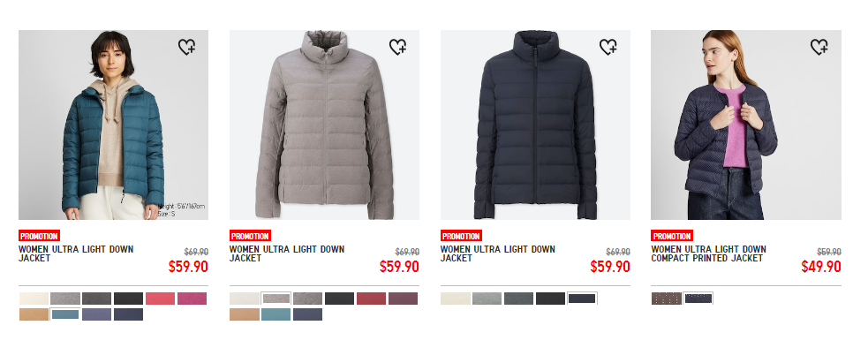
Task: Click $49.90 price on printed jacket
Action: pos(821,267)
